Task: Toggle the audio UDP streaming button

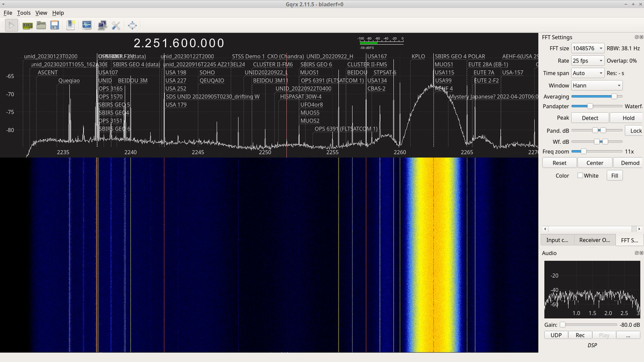Action: [x=556, y=335]
